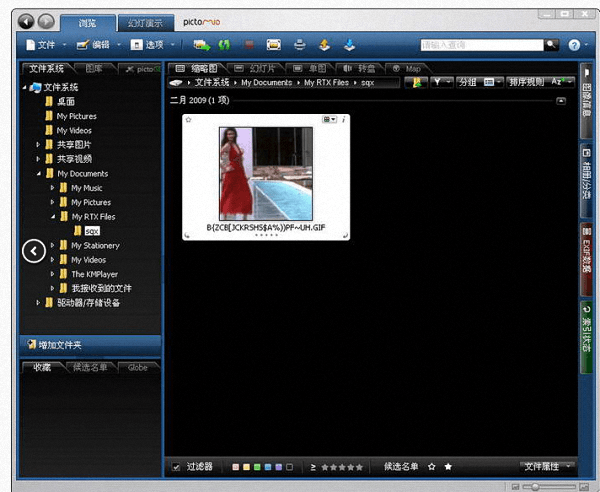Select the red color label filter

[x=236, y=467]
